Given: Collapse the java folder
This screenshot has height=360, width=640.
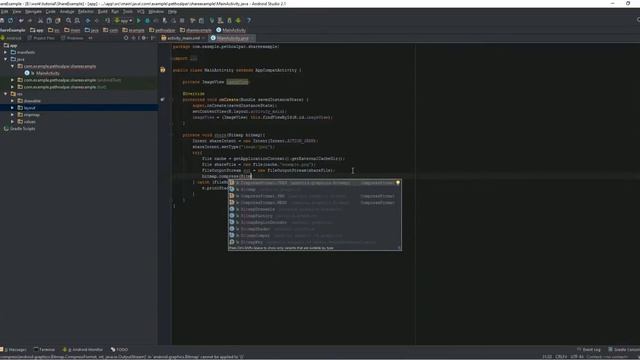Looking at the screenshot, I should coord(5,59).
